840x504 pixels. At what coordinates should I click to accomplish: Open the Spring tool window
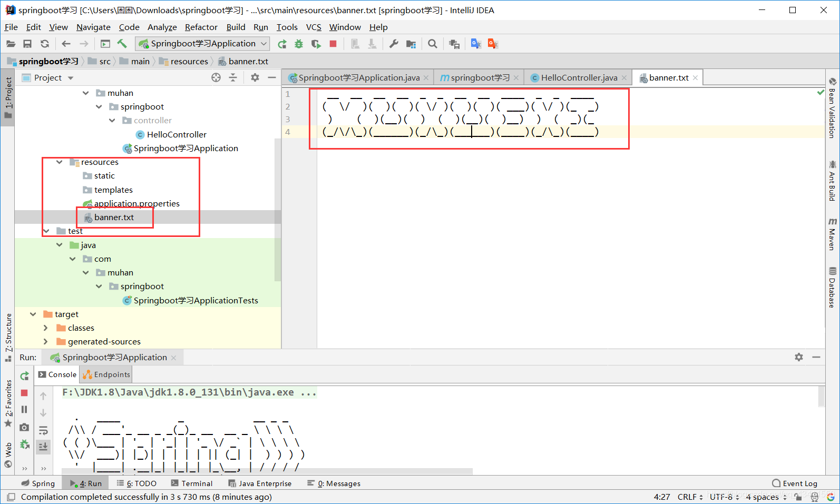[x=38, y=483]
